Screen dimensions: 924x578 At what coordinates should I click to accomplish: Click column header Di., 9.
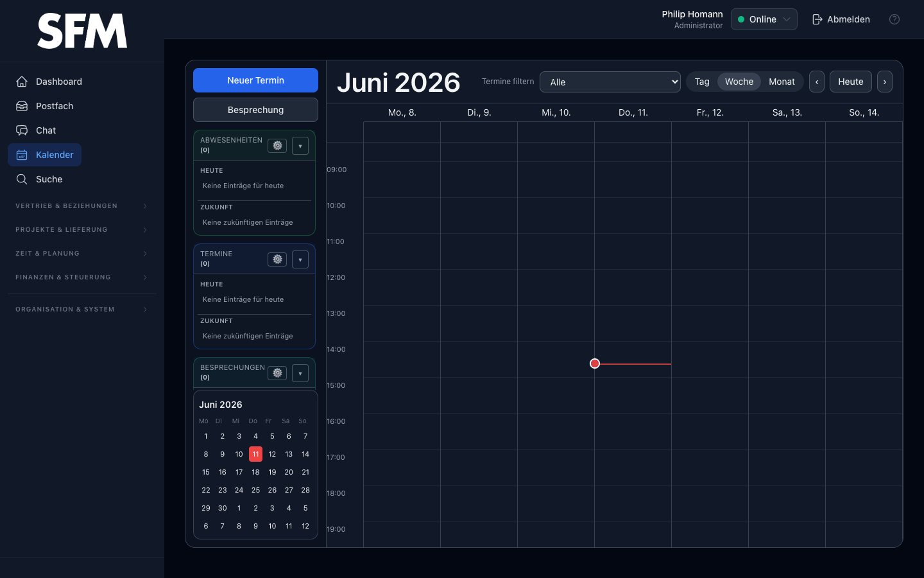point(479,112)
